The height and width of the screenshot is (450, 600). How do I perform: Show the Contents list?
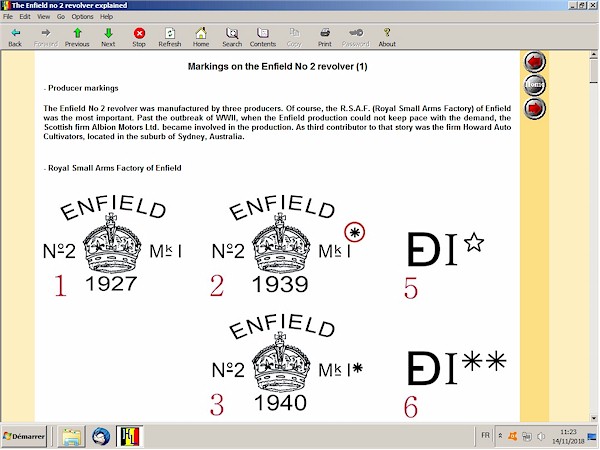point(263,37)
